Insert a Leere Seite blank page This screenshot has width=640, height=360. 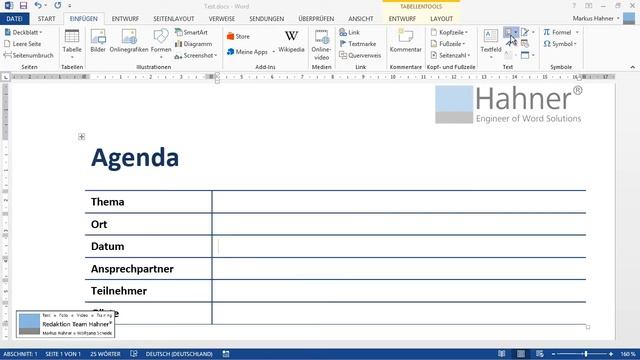pyautogui.click(x=22, y=44)
